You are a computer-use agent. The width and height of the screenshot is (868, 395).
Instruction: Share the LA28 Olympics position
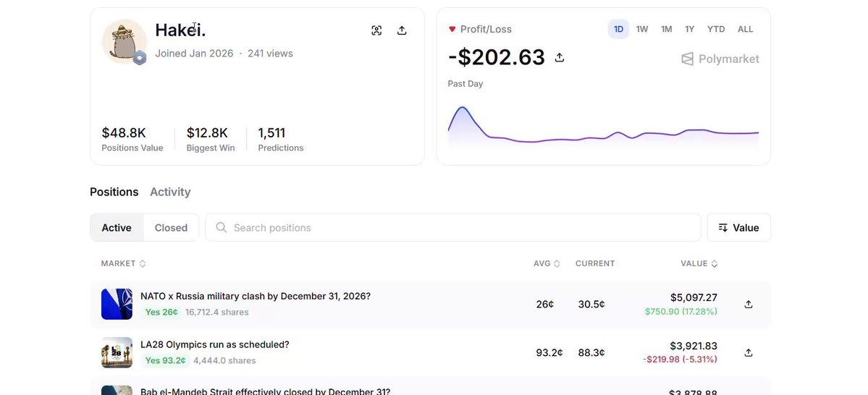point(749,352)
